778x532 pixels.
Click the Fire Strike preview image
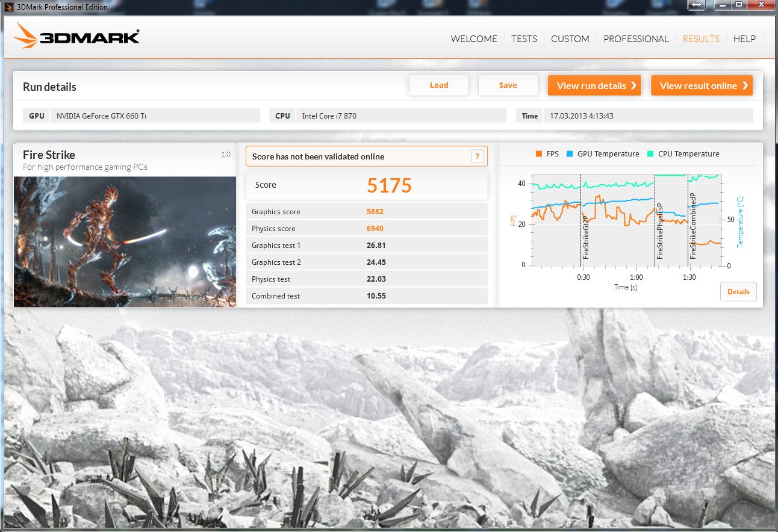point(125,241)
